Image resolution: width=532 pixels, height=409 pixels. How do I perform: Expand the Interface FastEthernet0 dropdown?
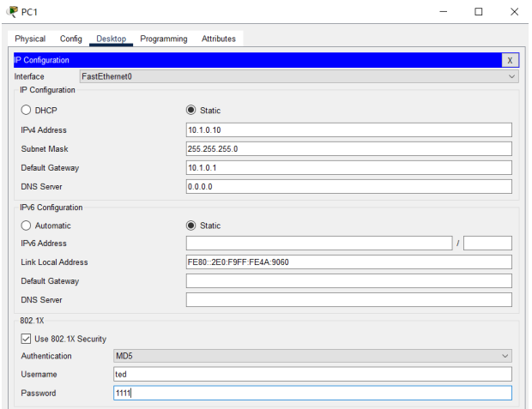point(299,76)
